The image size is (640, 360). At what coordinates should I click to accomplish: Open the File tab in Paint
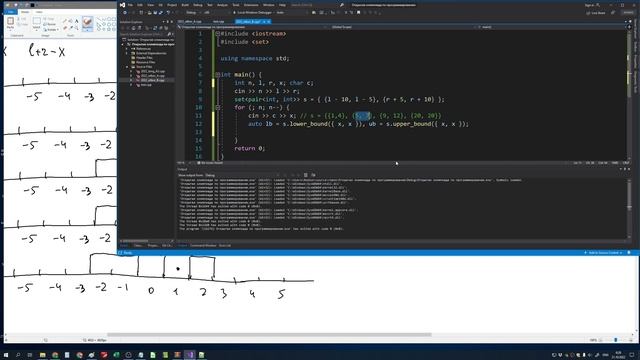11,12
